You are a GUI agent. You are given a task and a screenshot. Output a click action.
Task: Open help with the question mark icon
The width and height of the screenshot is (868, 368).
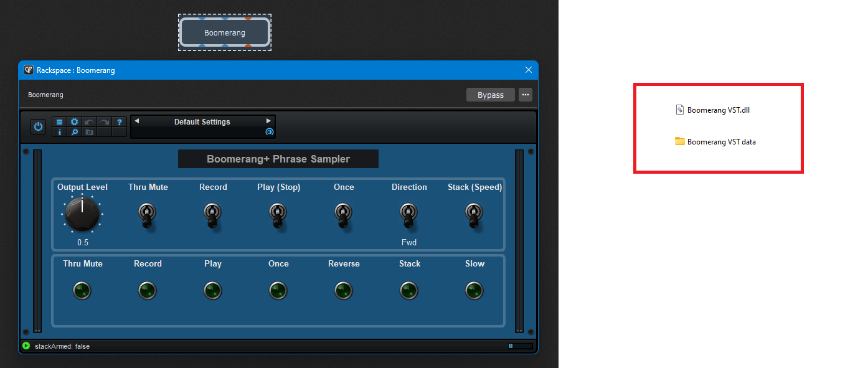click(x=120, y=122)
